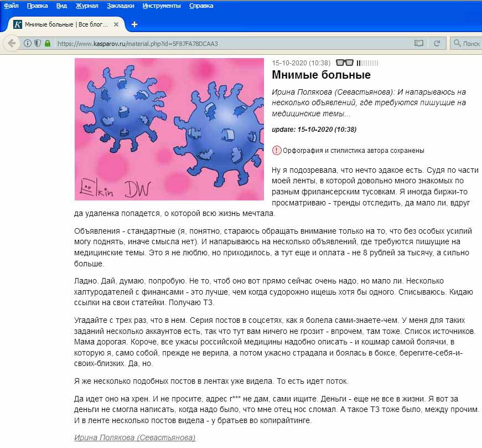The width and height of the screenshot is (482, 448).
Task: Go back to the previous page
Action: 12,43
